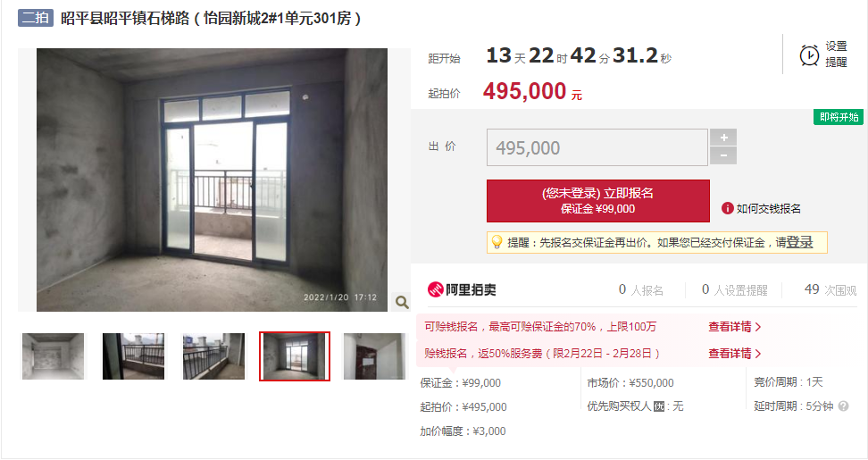Expand 查看详情 for 70% deposit offer
The image size is (868, 460).
point(735,327)
